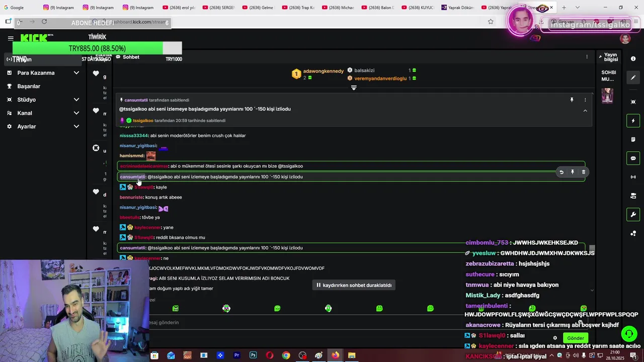Expand Kanal menu

click(x=43, y=113)
